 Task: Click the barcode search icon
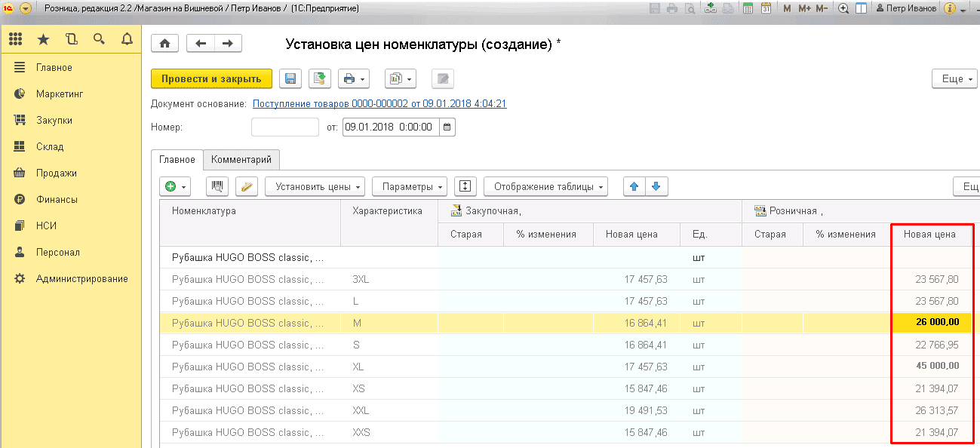coord(217,186)
